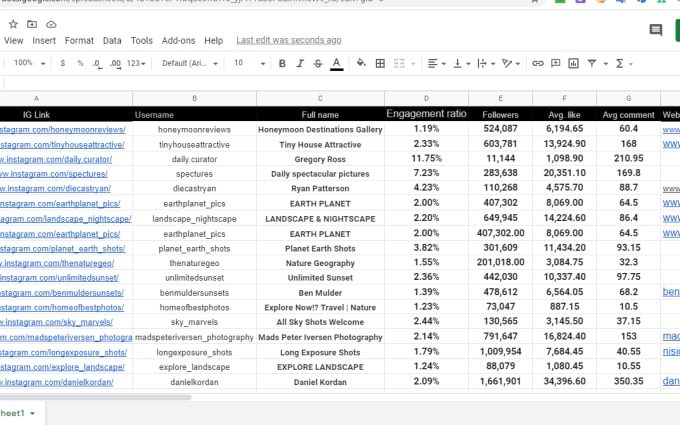Open the danielkordan Instagram link
This screenshot has height=425, width=680.
coord(56,382)
